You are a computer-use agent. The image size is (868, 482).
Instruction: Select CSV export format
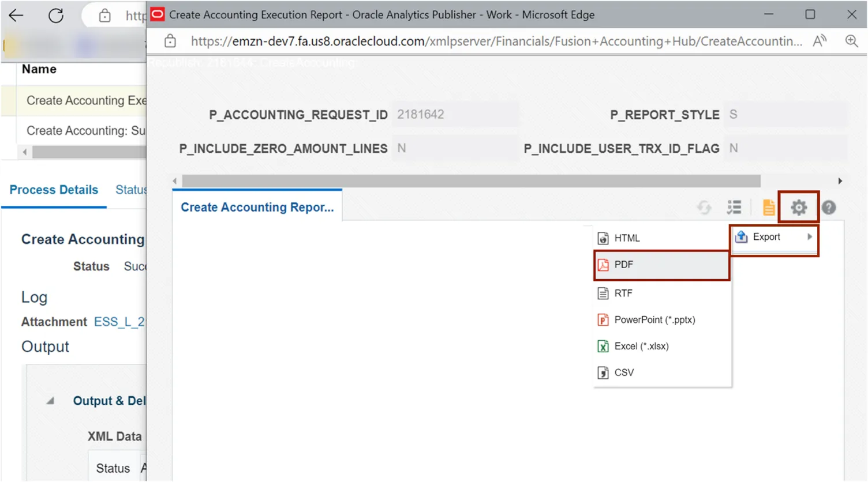coord(662,373)
